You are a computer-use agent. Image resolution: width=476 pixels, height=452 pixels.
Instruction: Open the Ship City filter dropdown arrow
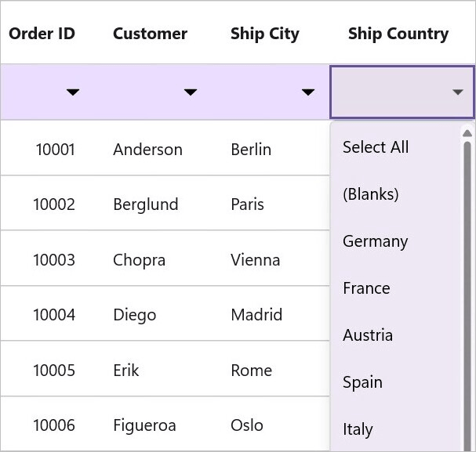308,92
